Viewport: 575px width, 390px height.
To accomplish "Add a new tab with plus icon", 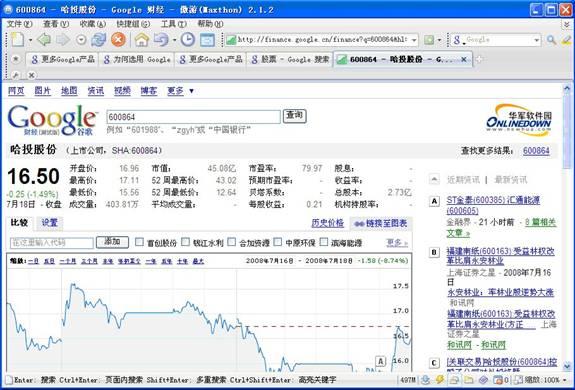I will (479, 59).
